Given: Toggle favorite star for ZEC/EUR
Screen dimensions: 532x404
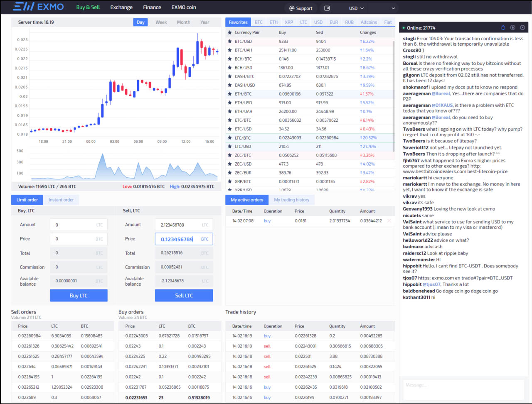Looking at the screenshot, I should tap(229, 173).
